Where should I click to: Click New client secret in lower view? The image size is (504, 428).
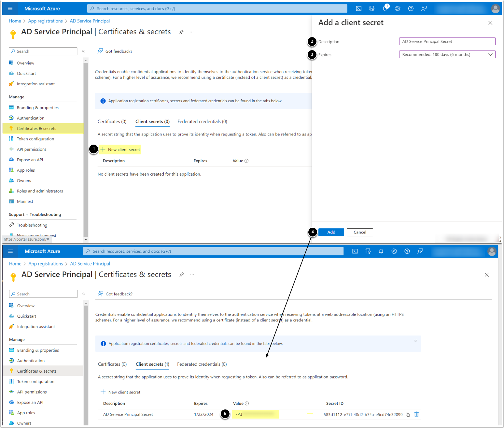[x=120, y=392]
